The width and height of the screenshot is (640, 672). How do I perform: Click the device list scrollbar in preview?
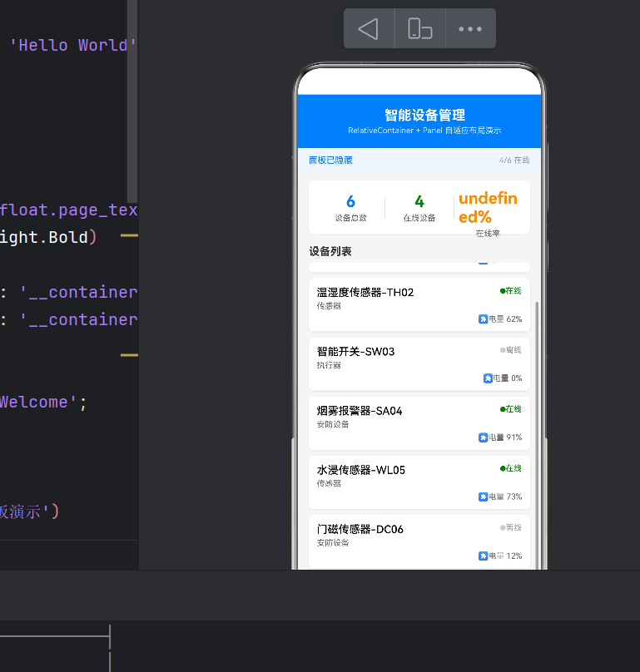[x=537, y=435]
